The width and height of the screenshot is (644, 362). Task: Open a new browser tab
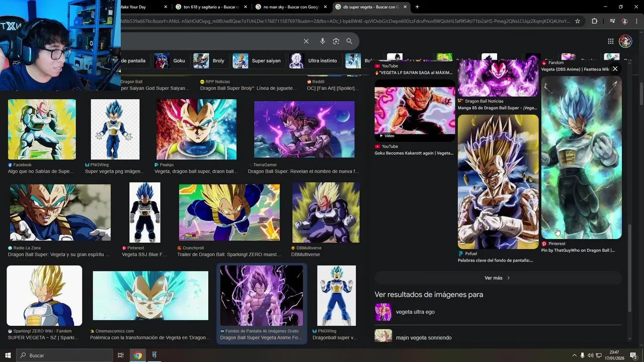coord(417,7)
